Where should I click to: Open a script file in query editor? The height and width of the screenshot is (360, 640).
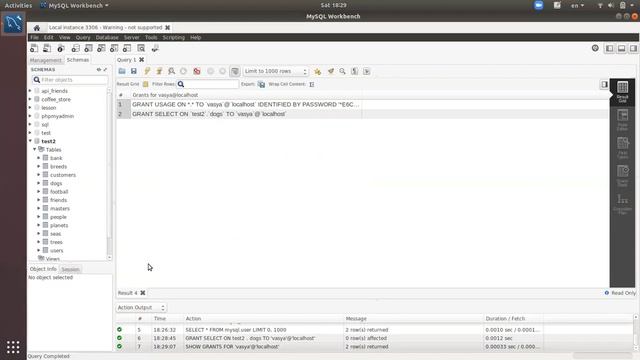click(122, 71)
